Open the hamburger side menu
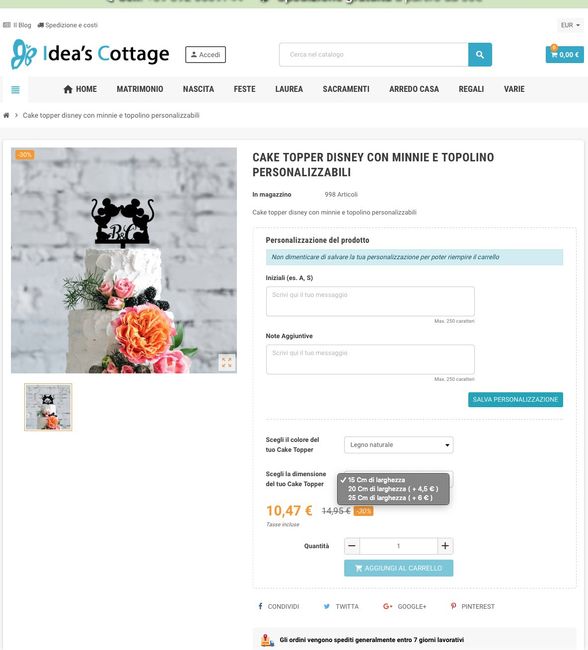This screenshot has height=650, width=588. click(x=15, y=90)
